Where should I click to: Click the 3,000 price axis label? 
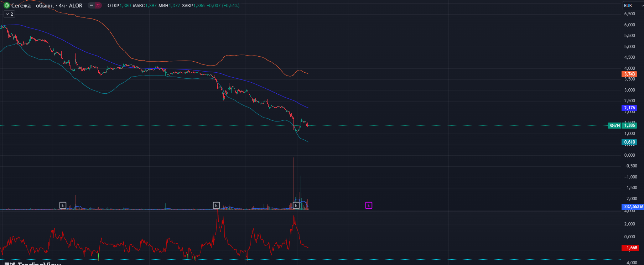[x=629, y=90]
